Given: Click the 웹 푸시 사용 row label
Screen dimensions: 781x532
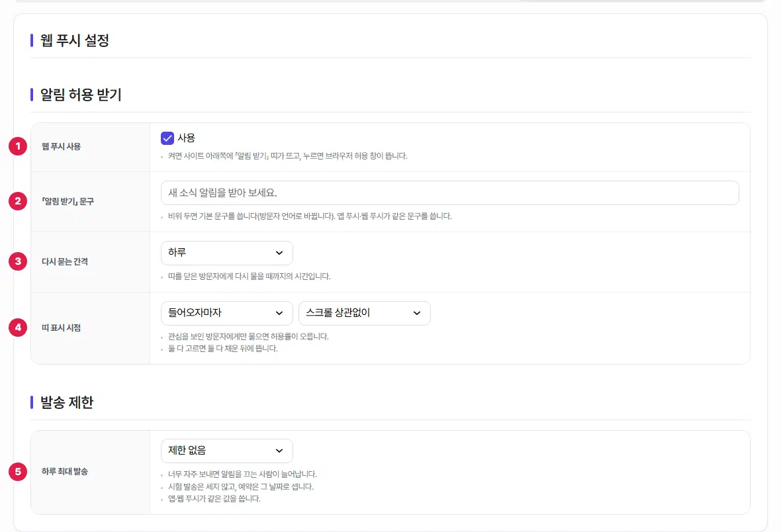Looking at the screenshot, I should 61,146.
